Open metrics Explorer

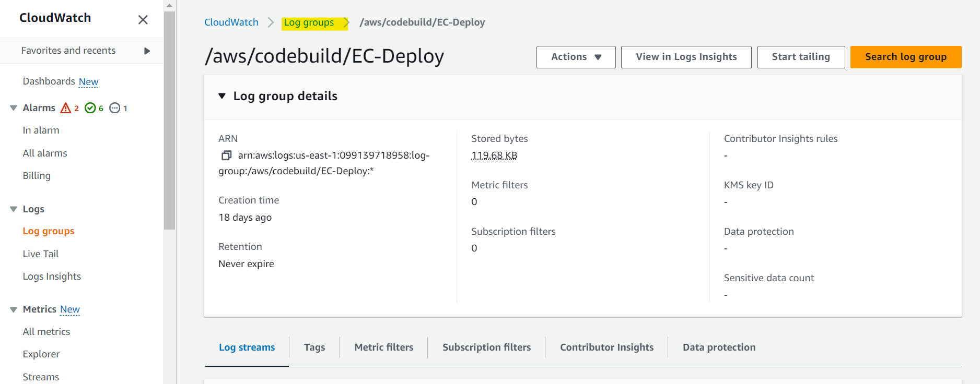coord(41,354)
